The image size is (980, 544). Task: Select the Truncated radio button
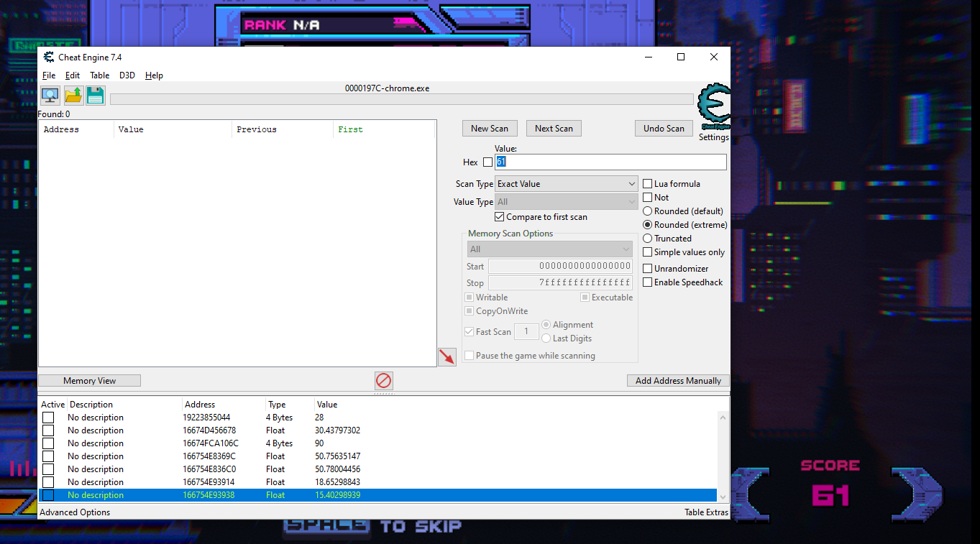(x=647, y=239)
